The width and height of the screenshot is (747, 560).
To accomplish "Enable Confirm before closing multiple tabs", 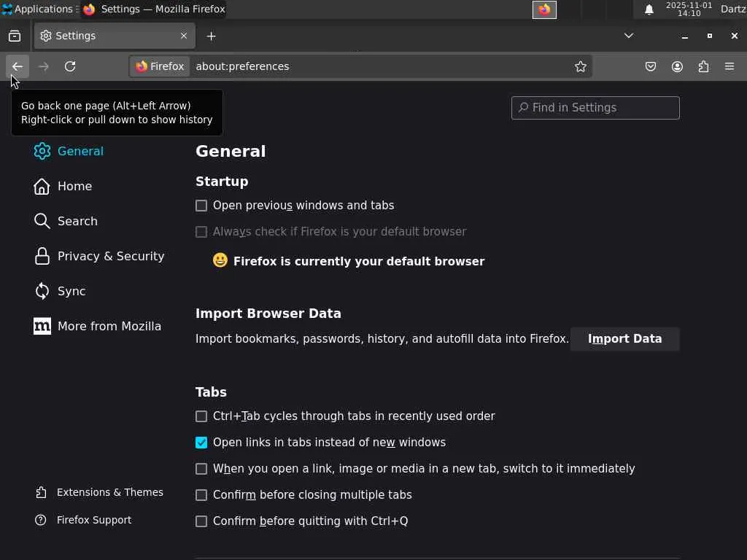I will 201,495.
